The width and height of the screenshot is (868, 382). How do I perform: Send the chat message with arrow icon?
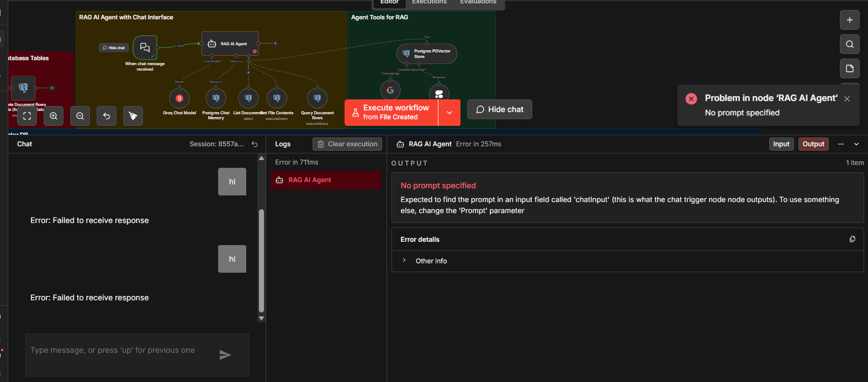tap(225, 355)
